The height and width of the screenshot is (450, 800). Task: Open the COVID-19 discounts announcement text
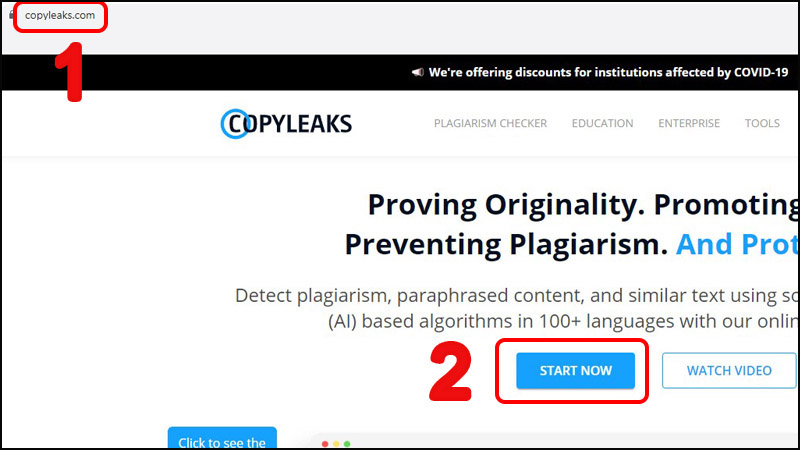(x=608, y=72)
